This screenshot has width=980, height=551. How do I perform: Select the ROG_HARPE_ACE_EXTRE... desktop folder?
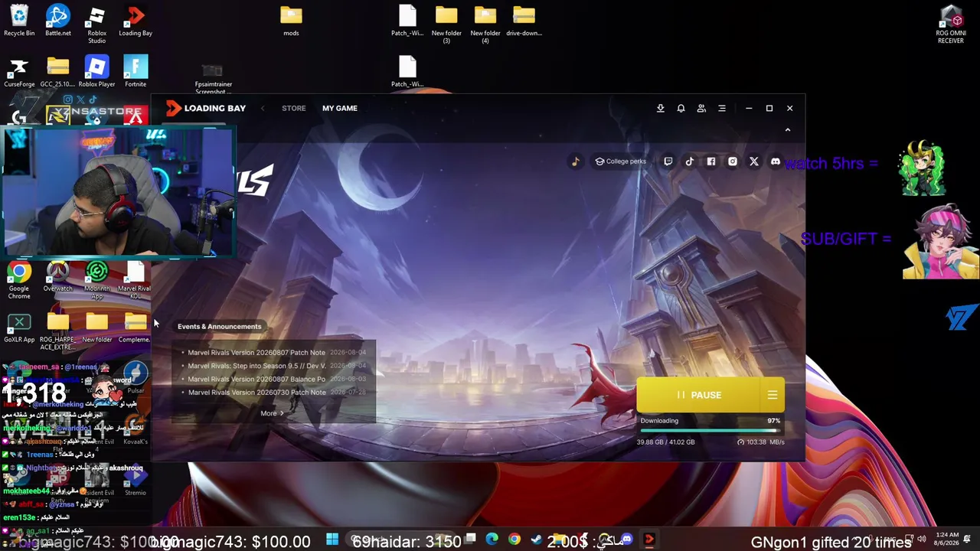pos(57,332)
